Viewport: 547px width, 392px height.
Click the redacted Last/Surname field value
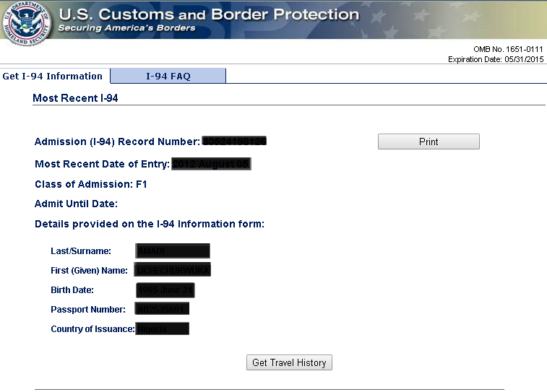(x=173, y=251)
